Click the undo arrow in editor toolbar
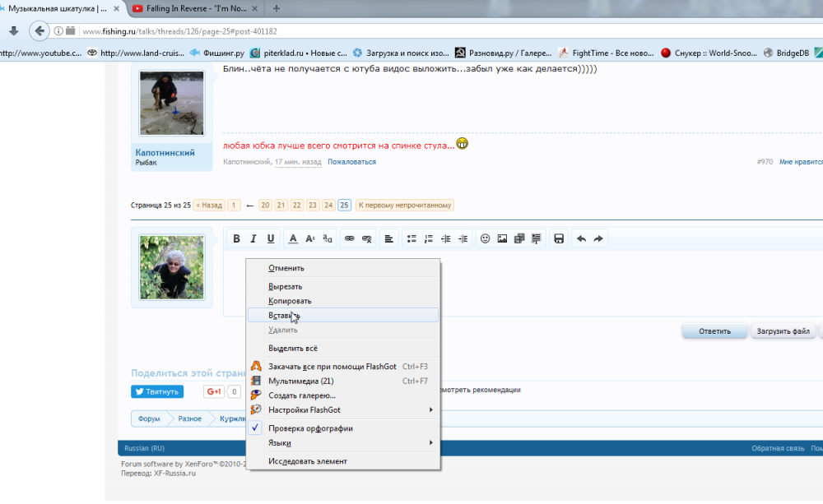 (x=581, y=239)
